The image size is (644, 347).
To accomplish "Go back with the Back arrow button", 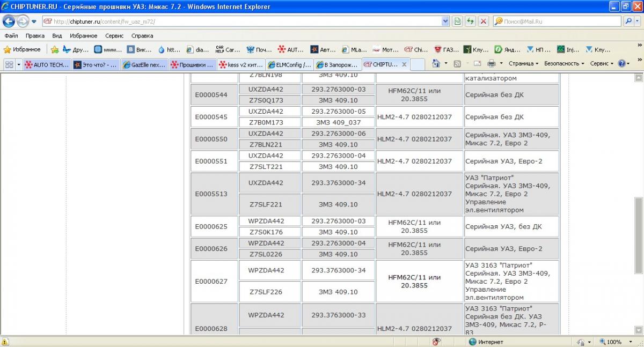I will pyautogui.click(x=9, y=21).
